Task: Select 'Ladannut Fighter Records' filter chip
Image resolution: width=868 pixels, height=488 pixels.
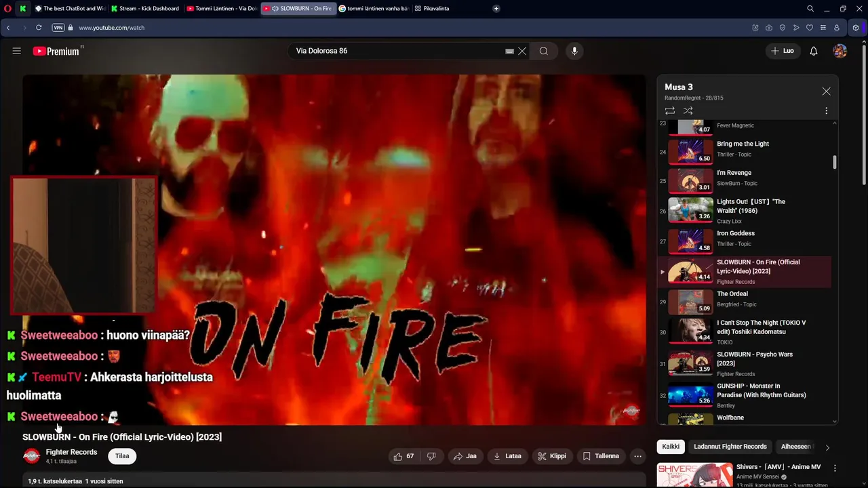Action: [730, 447]
